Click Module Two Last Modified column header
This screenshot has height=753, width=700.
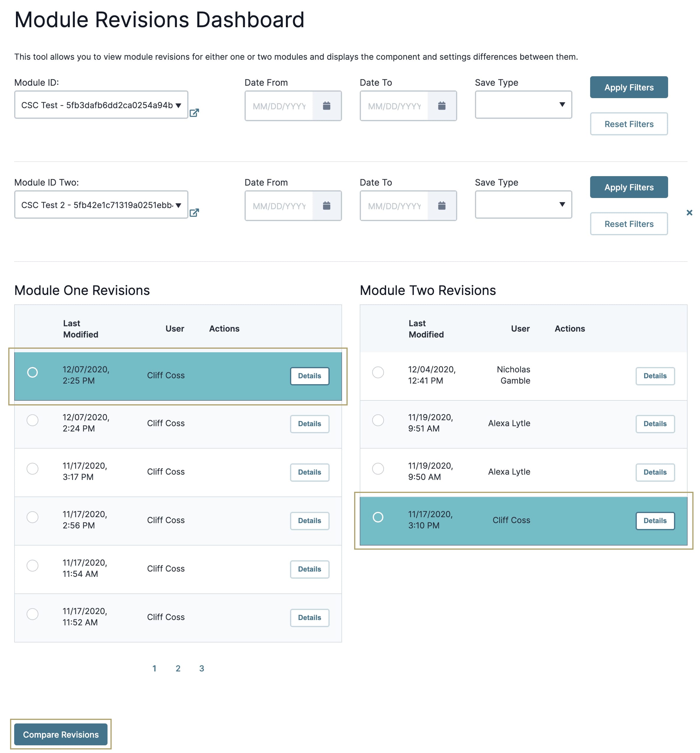(x=426, y=329)
